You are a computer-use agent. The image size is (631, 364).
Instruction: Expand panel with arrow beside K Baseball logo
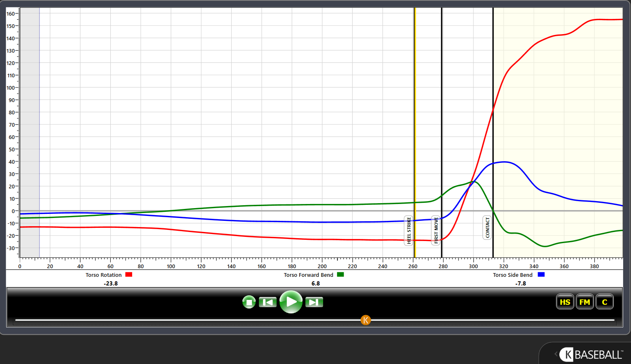556,354
